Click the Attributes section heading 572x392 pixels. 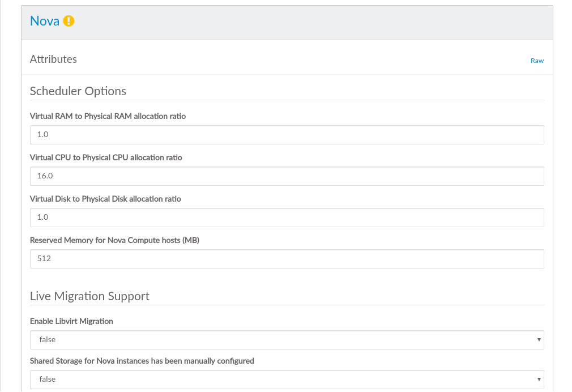point(53,59)
